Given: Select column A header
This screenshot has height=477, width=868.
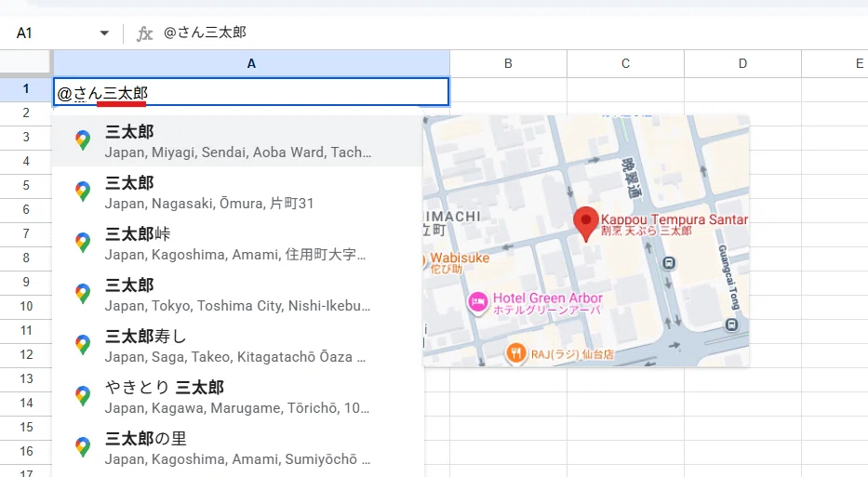Looking at the screenshot, I should 251,63.
